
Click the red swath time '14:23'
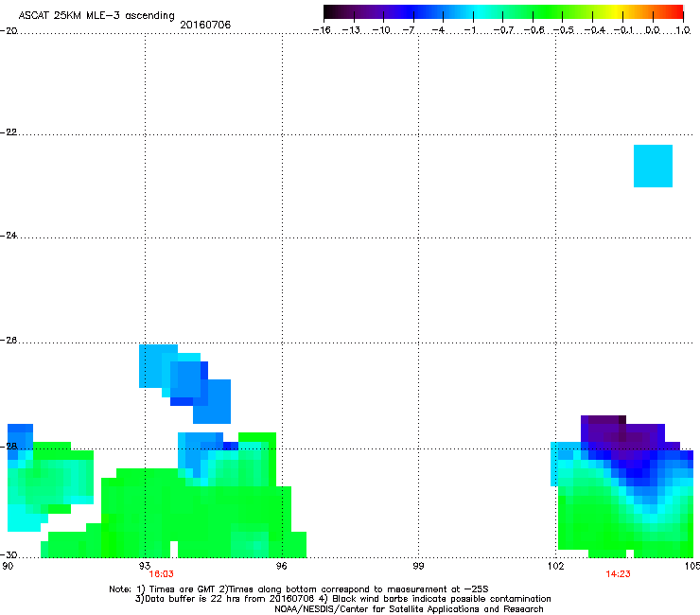click(x=618, y=574)
